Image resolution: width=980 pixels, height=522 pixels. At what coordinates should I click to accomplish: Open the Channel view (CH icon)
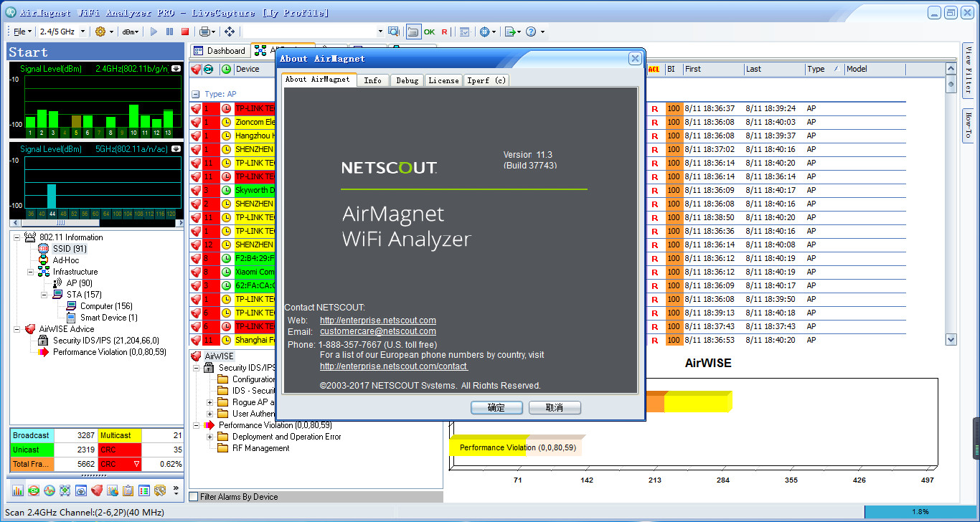click(x=34, y=490)
